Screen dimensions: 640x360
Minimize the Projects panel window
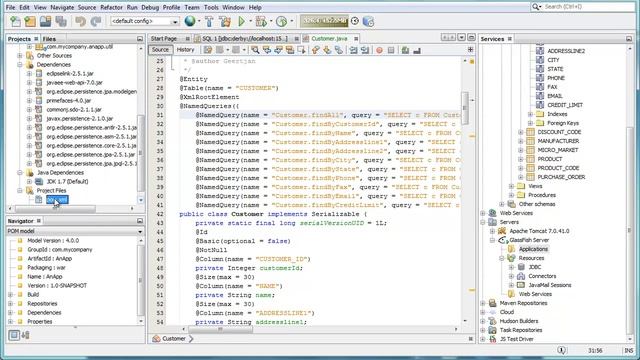pyautogui.click(x=140, y=39)
